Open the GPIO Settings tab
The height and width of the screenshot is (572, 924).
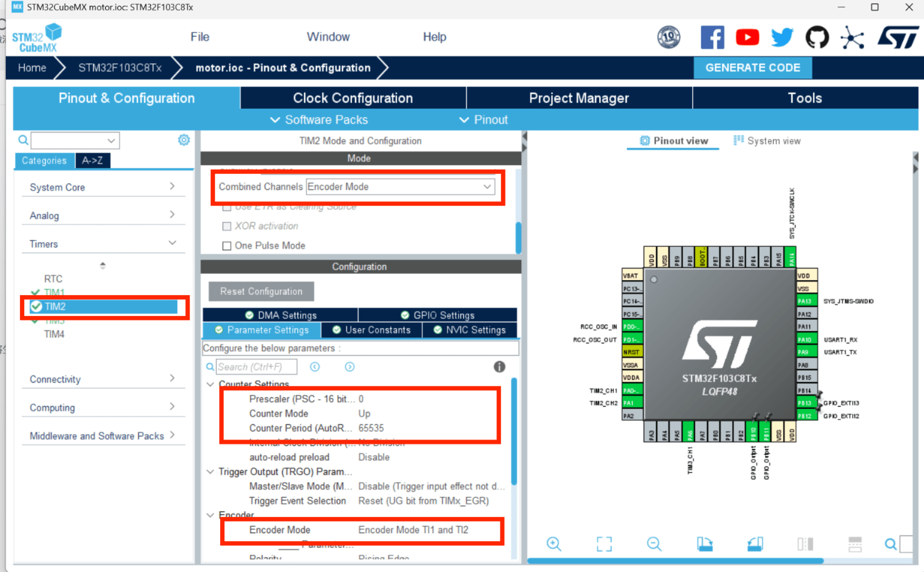coord(437,315)
